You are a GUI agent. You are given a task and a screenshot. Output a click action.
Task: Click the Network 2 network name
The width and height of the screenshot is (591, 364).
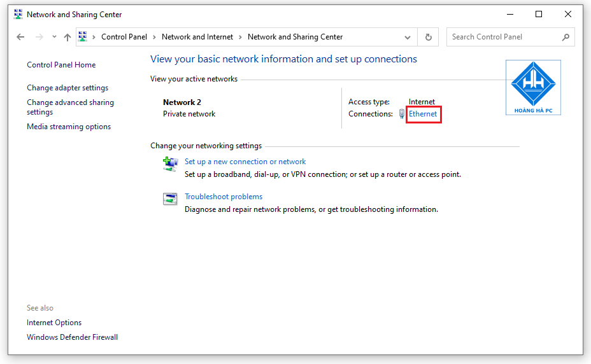[x=182, y=102]
